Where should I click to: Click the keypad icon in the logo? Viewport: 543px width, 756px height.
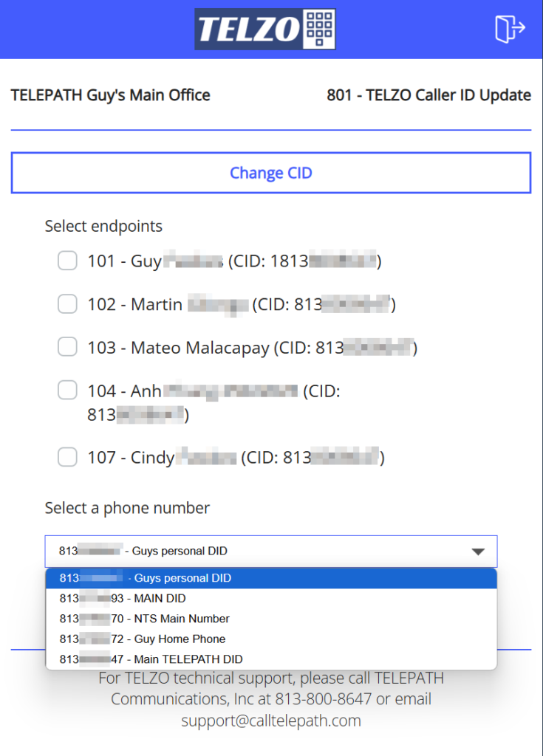tap(319, 29)
